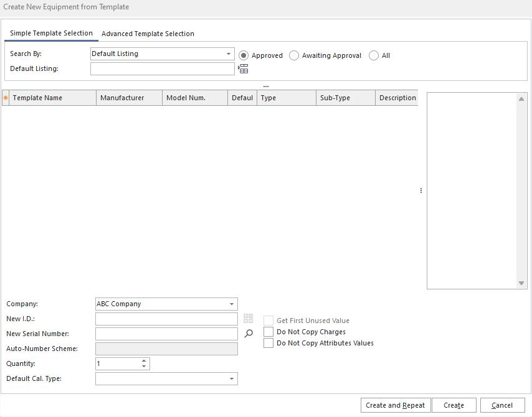This screenshot has width=532, height=417.
Task: Click the Create button
Action: pyautogui.click(x=454, y=405)
